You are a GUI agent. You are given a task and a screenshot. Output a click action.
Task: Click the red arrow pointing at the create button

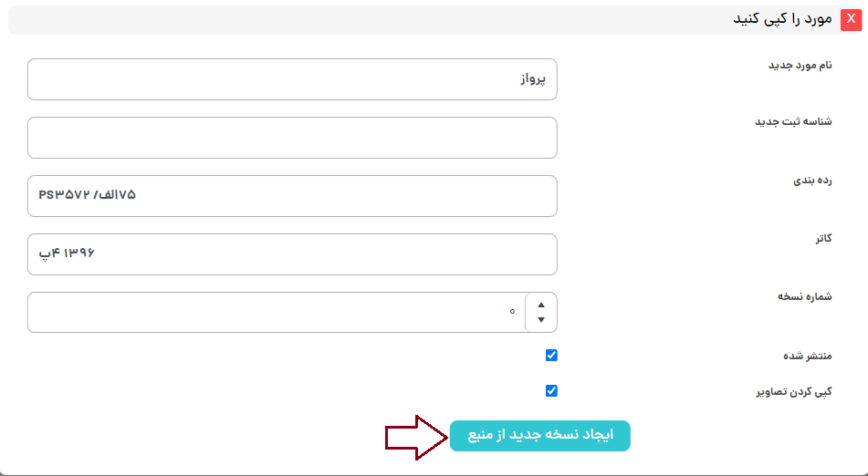(414, 436)
